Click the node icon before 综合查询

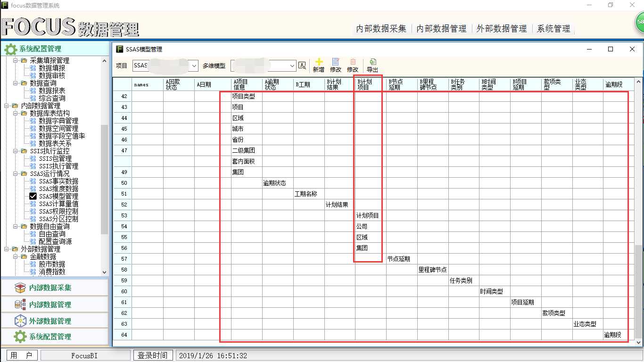[33, 98]
